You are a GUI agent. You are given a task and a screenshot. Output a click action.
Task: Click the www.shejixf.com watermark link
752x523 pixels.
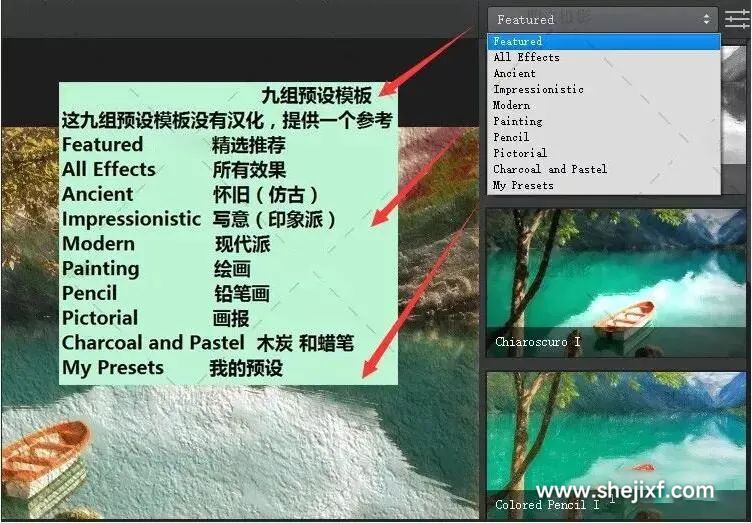coord(625,491)
